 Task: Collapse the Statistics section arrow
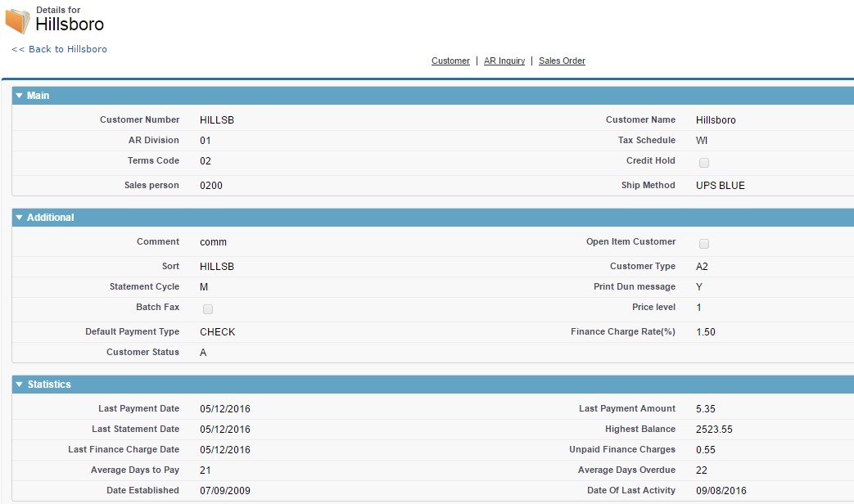20,385
